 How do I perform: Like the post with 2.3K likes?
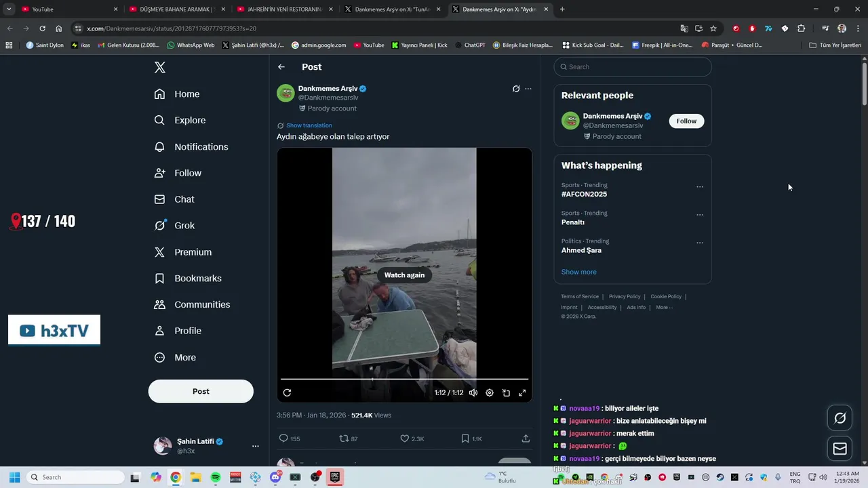(412, 439)
